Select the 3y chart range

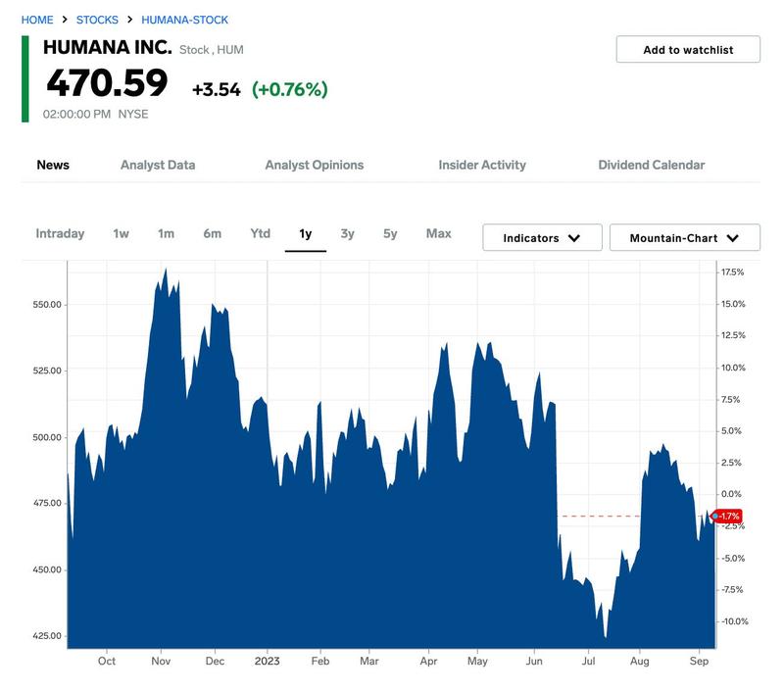[x=348, y=233]
